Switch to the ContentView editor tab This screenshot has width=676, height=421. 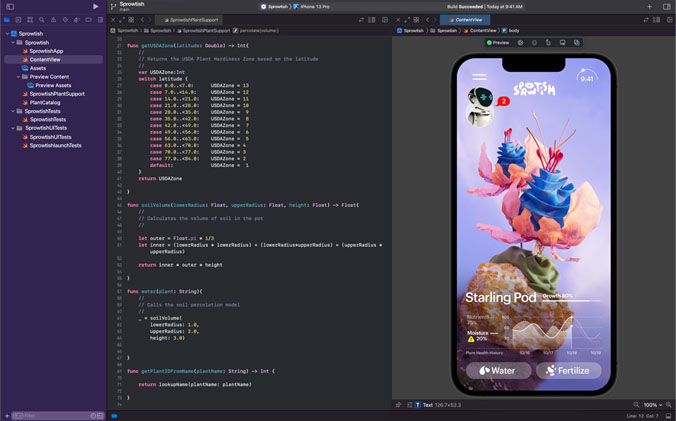point(465,20)
